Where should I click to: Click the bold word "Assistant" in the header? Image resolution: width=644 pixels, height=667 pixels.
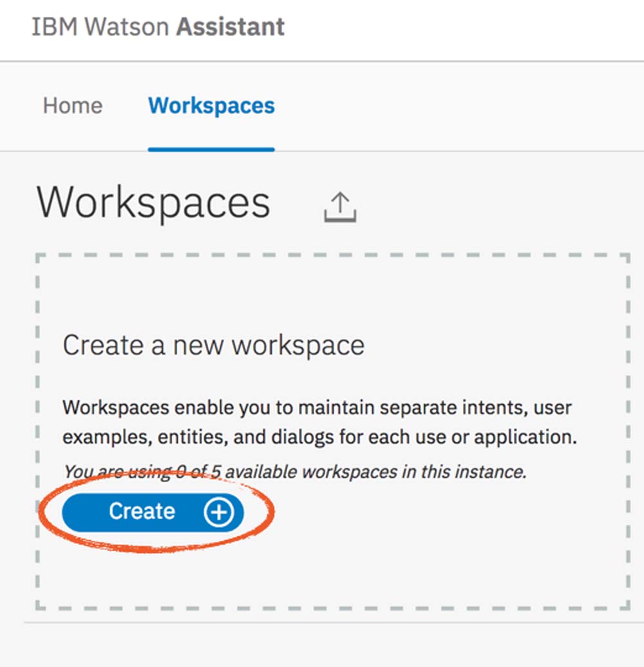pos(231,28)
